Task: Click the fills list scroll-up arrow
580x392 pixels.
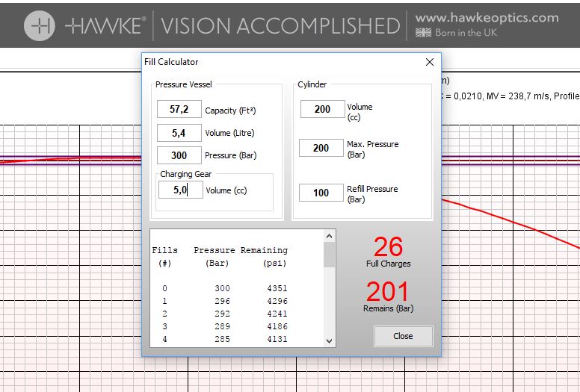Action: point(330,236)
